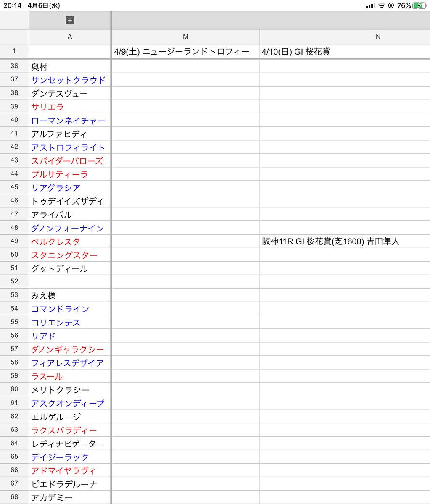Select cell 'ローマンネイチャー'

point(70,120)
